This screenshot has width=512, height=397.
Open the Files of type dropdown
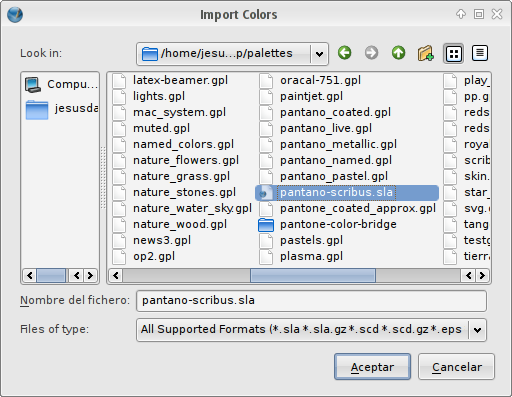pyautogui.click(x=311, y=330)
